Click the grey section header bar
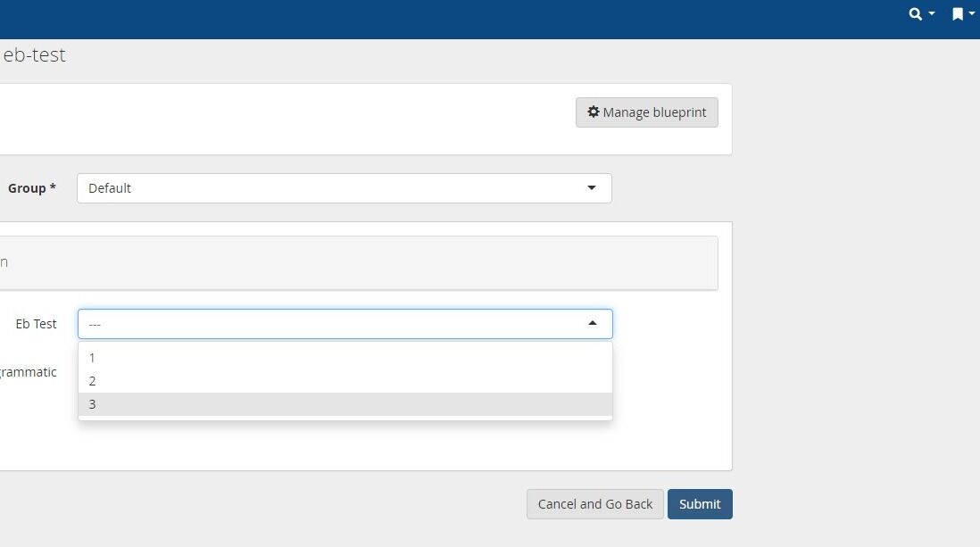This screenshot has height=547, width=980. [359, 262]
